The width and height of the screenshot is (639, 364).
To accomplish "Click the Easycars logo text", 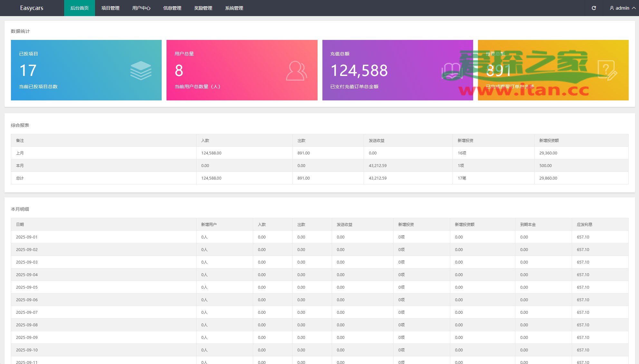I will pyautogui.click(x=32, y=8).
